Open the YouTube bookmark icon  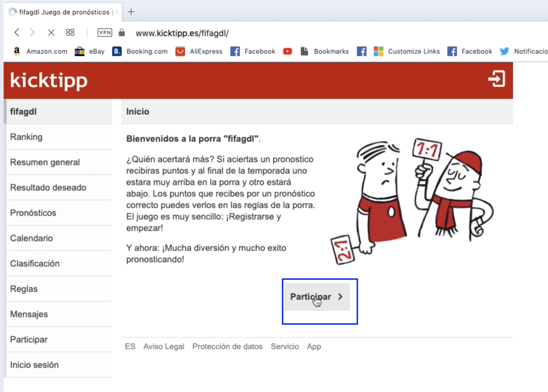287,52
